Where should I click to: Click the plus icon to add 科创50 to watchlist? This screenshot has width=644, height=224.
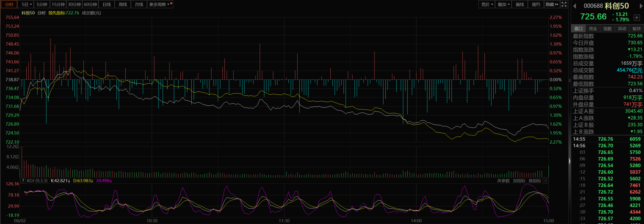tap(636, 18)
